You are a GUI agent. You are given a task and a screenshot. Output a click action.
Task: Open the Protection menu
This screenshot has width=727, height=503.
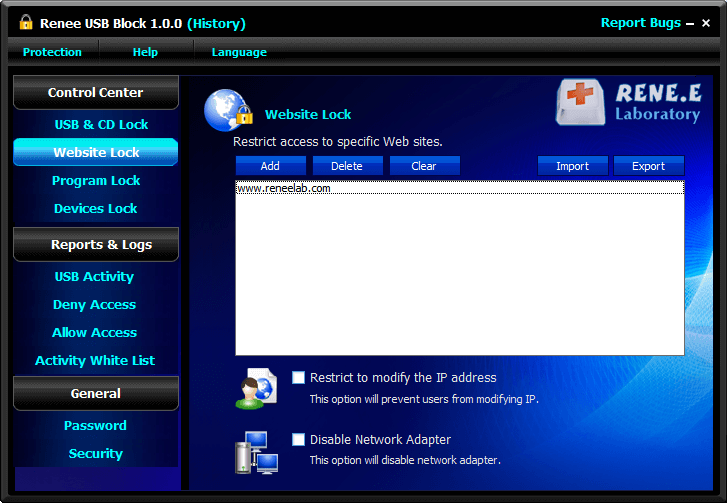point(52,52)
